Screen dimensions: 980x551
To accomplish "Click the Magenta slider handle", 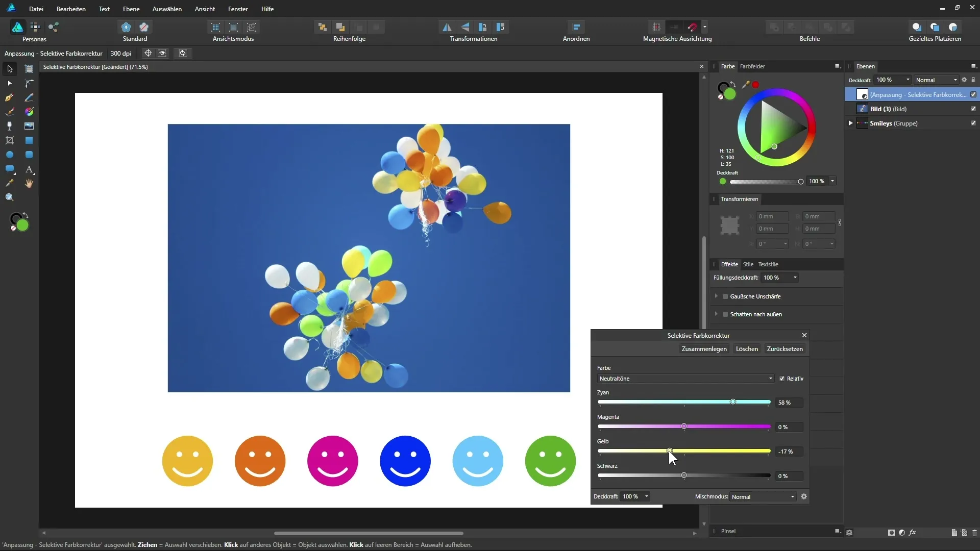I will click(684, 427).
